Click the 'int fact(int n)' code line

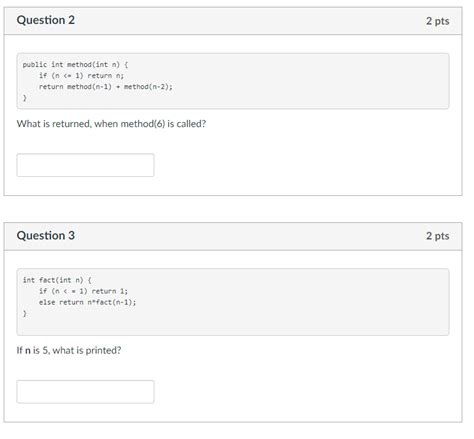coord(57,280)
